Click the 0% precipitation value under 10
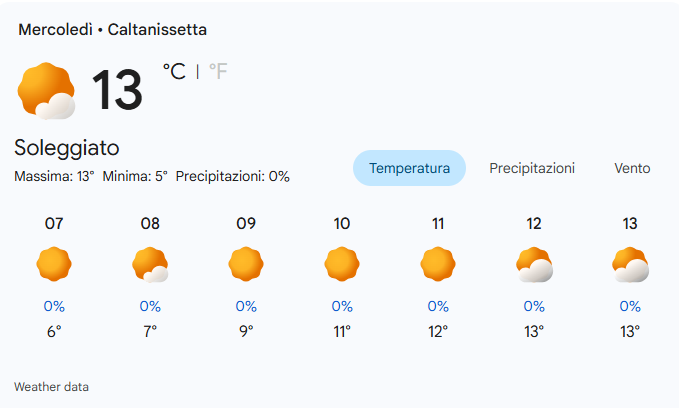Screen dimensions: 679x408 [x=342, y=306]
